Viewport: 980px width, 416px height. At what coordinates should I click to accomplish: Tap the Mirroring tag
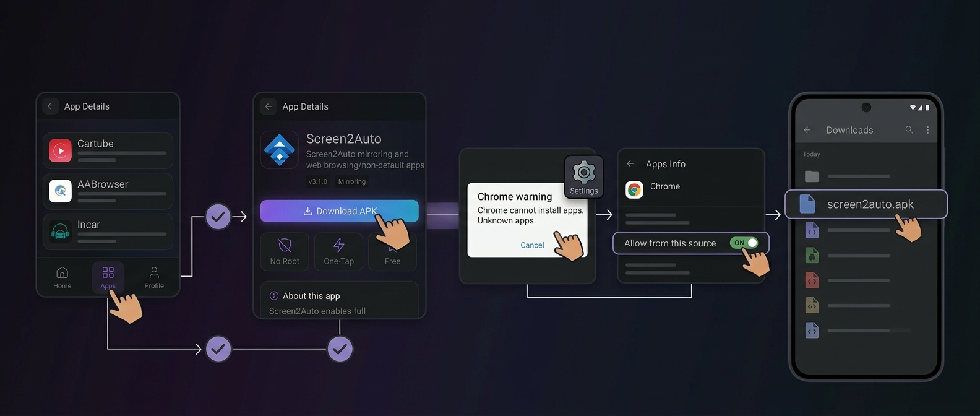tap(352, 181)
